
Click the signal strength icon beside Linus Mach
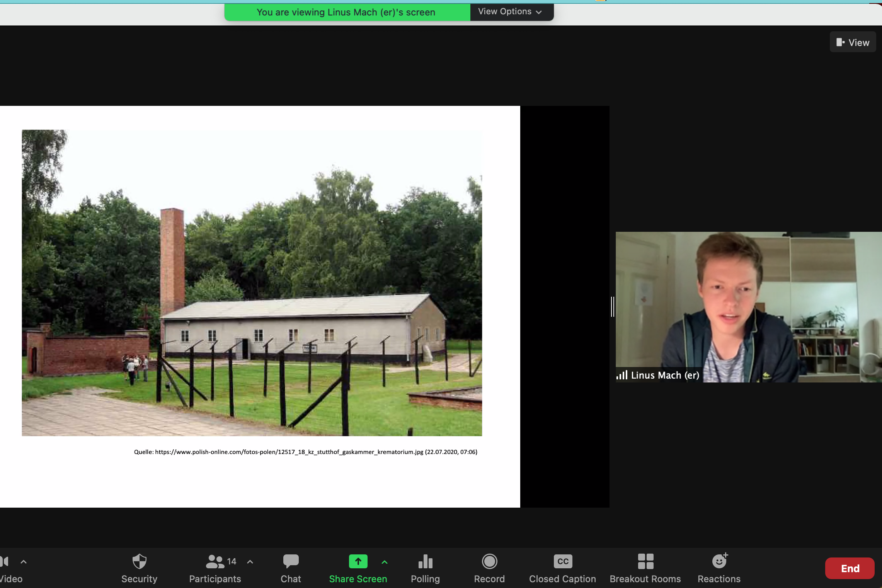(621, 375)
